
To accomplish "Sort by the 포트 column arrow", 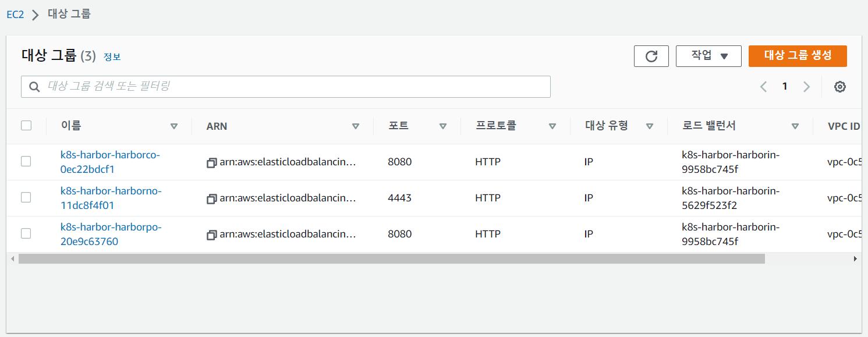I will [442, 126].
